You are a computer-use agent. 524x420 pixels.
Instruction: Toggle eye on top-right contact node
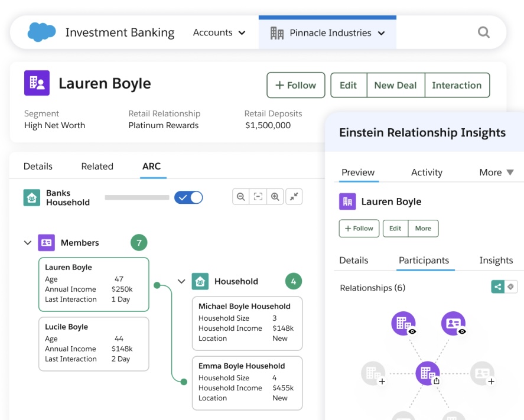[462, 331]
